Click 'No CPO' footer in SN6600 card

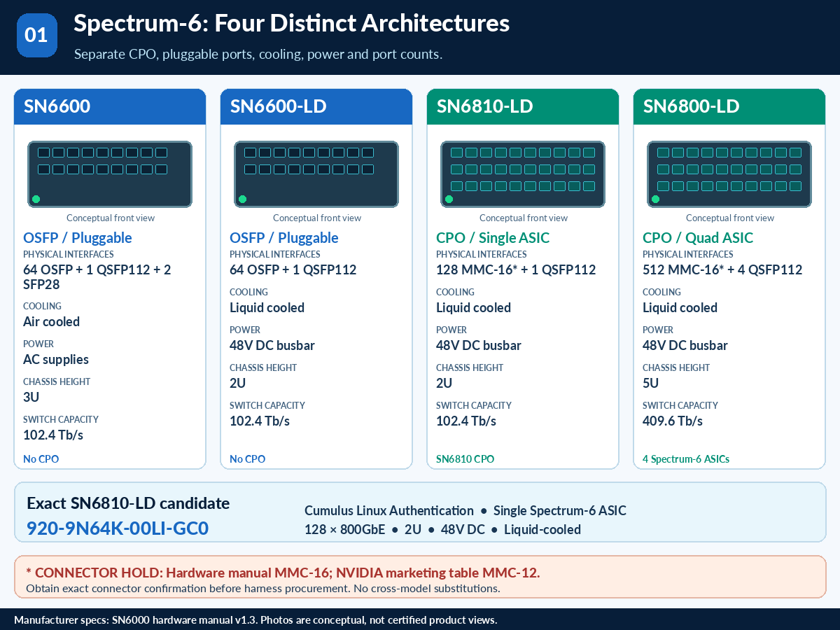pos(41,459)
